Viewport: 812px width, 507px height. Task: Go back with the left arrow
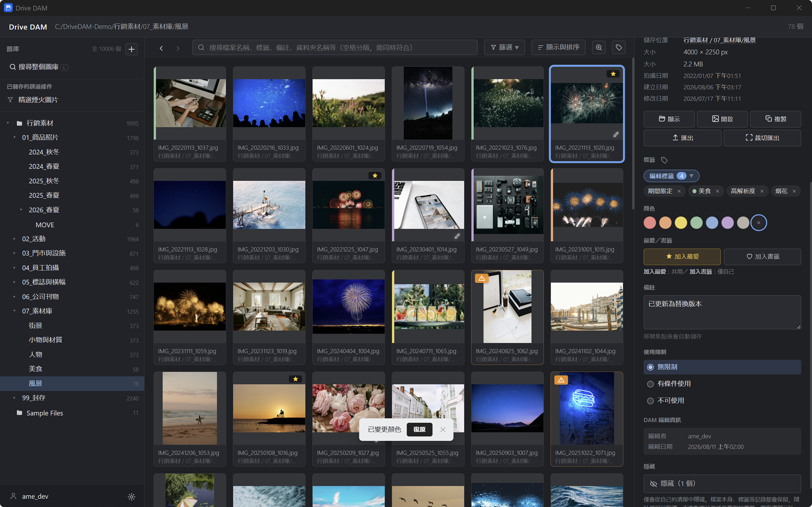[161, 48]
